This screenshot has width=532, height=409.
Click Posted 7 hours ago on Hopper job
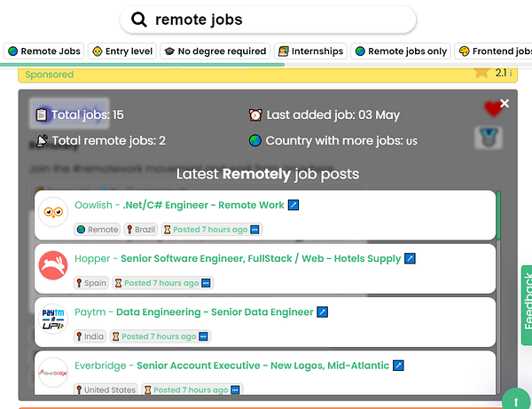pyautogui.click(x=161, y=283)
